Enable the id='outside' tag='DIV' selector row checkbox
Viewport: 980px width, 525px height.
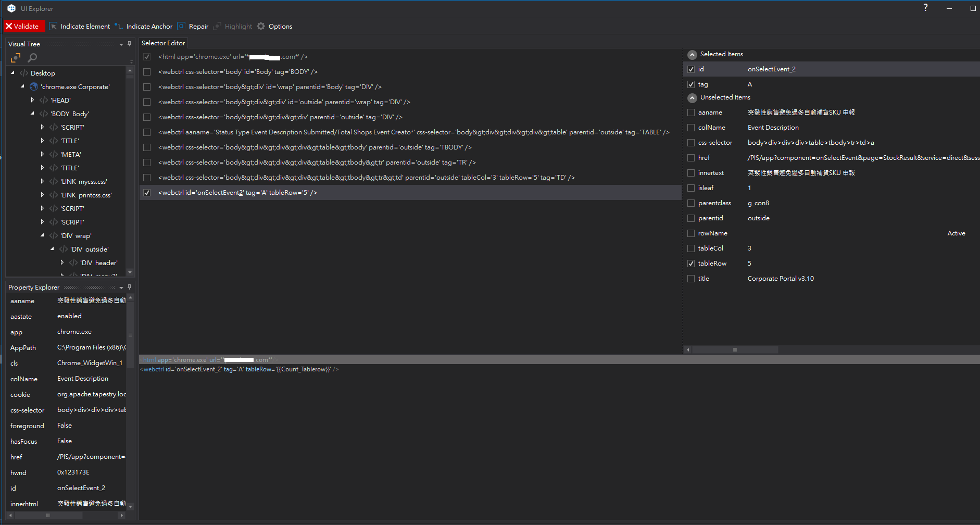(147, 102)
